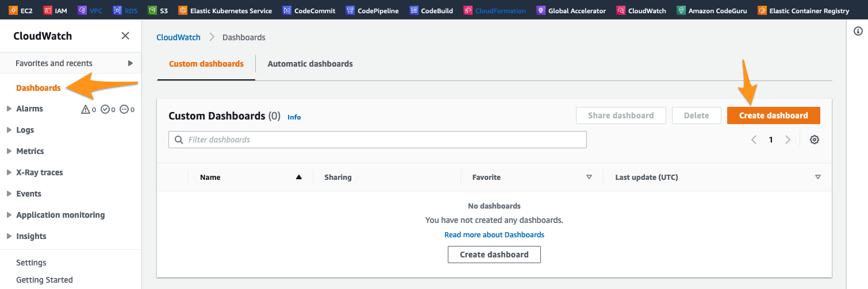Click the Share dashboard button
This screenshot has height=289, width=868.
(x=621, y=115)
